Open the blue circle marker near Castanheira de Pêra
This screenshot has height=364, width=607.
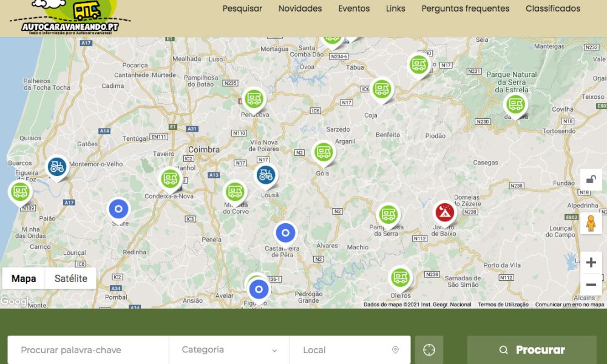click(x=285, y=232)
